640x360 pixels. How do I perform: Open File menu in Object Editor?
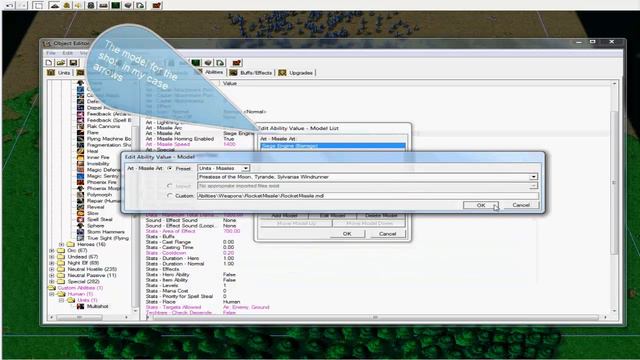pos(51,53)
